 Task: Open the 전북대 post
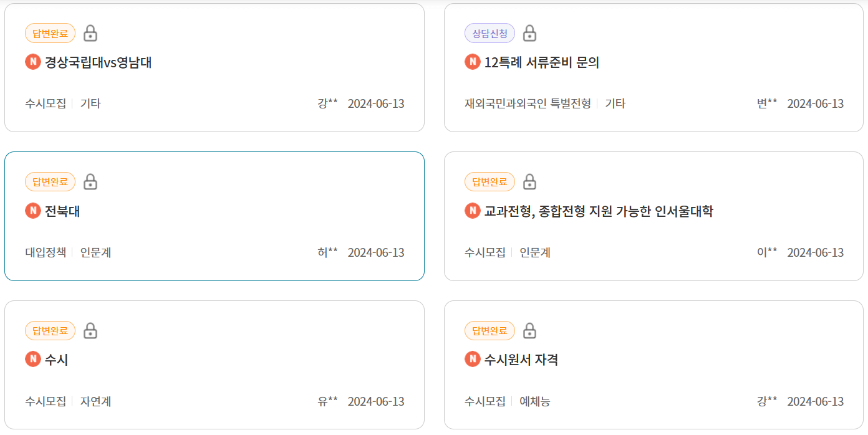pyautogui.click(x=64, y=211)
